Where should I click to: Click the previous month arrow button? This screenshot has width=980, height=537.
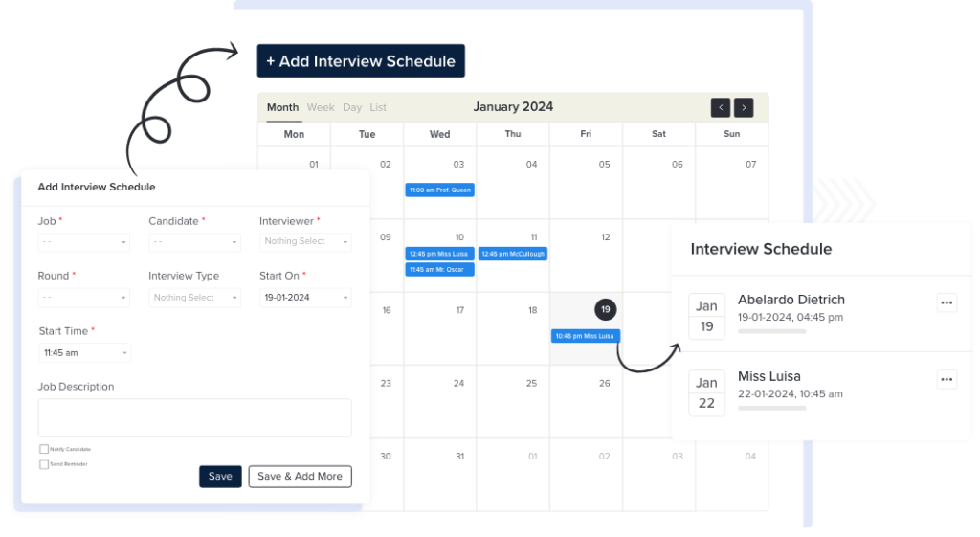tap(721, 108)
